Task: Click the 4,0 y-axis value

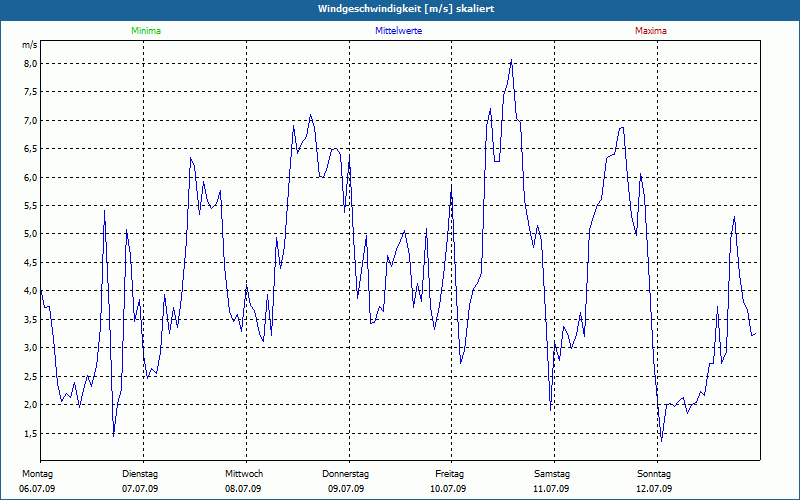Action: coord(30,291)
